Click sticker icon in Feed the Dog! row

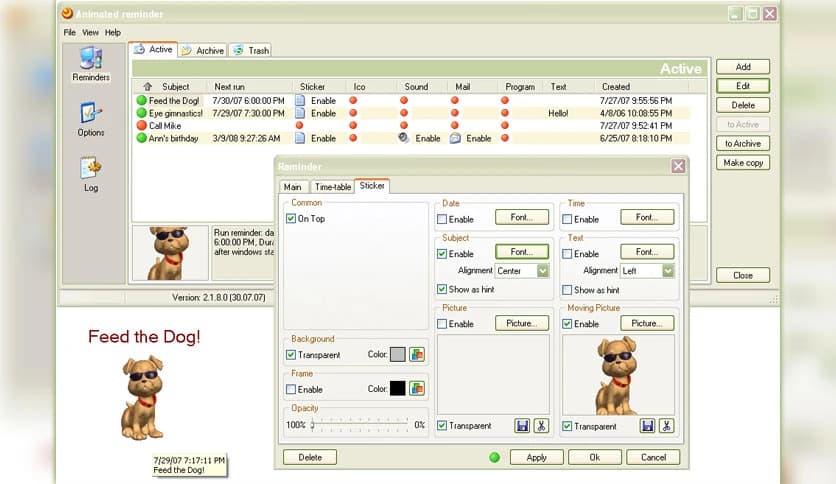click(x=300, y=100)
